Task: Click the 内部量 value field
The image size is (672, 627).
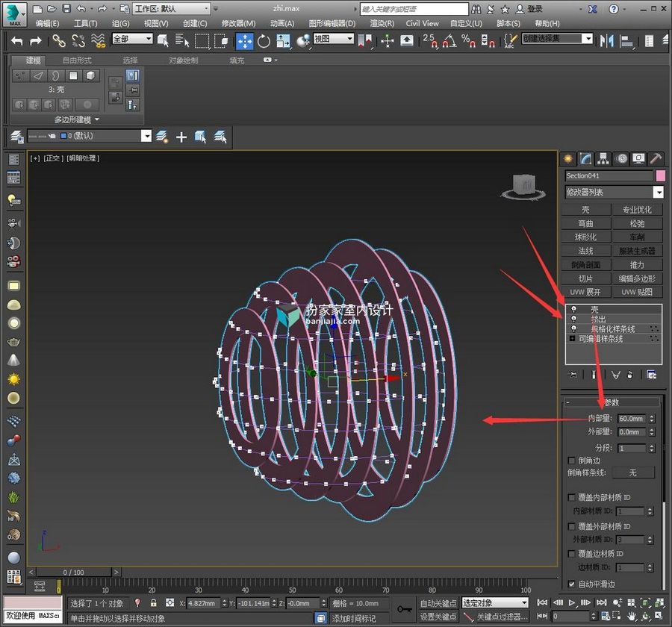Action: pos(632,418)
